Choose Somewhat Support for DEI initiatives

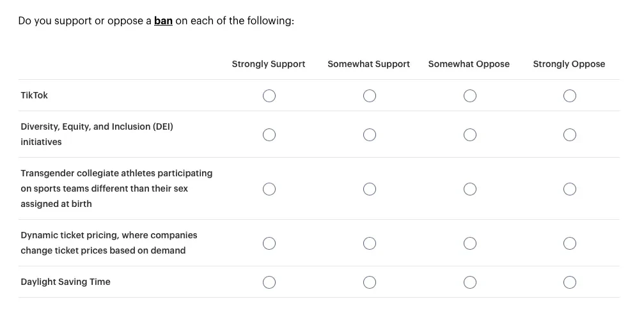point(369,135)
